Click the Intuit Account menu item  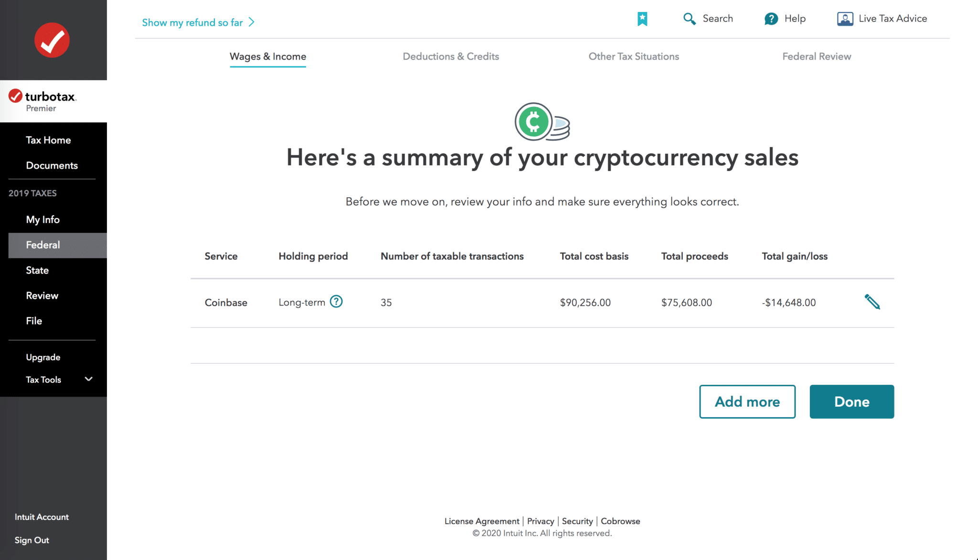43,517
